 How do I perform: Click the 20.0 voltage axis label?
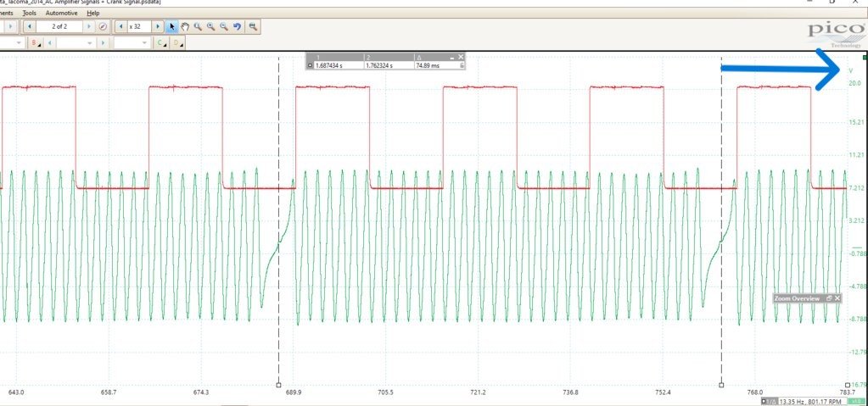click(854, 83)
